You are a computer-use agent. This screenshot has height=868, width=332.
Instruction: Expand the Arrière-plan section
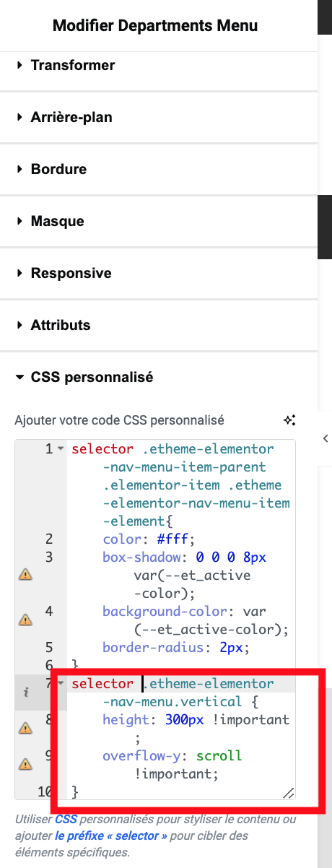159,117
